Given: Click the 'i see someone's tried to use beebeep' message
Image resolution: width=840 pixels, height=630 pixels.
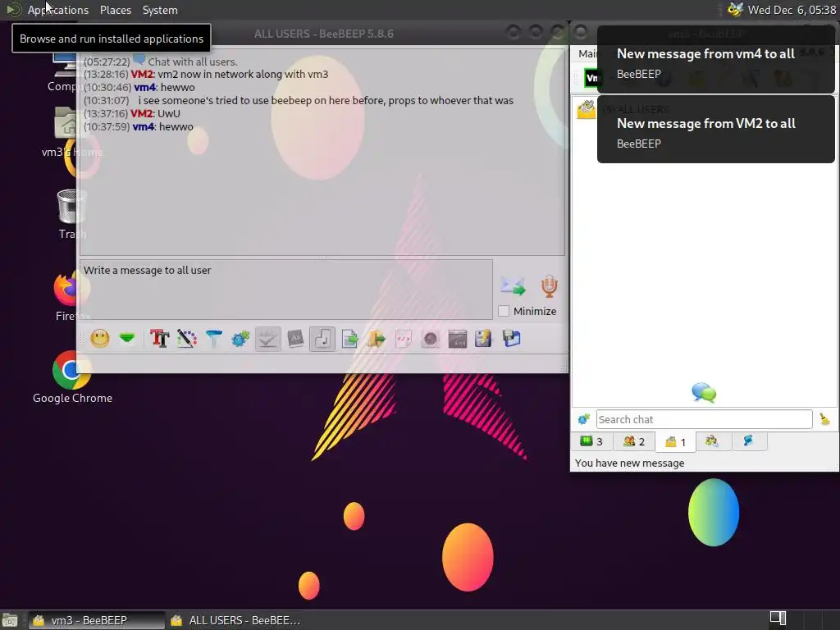Looking at the screenshot, I should (325, 101).
